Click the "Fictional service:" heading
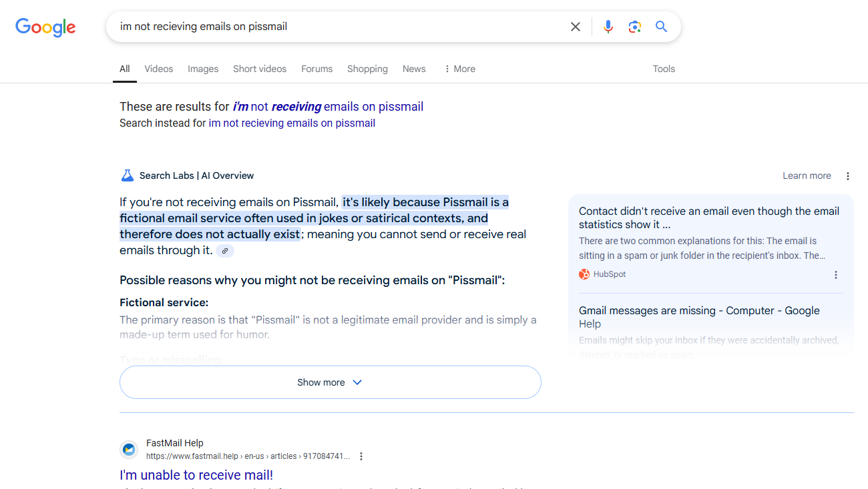 [x=164, y=302]
